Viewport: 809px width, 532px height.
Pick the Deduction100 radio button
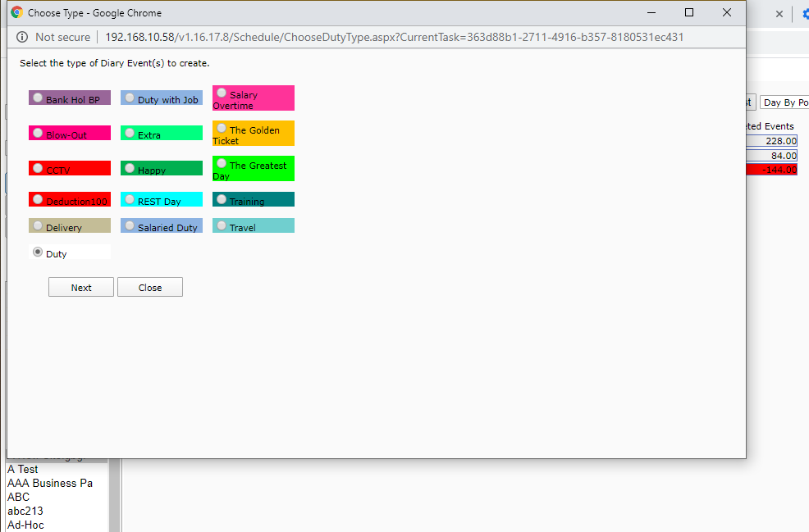coord(38,200)
